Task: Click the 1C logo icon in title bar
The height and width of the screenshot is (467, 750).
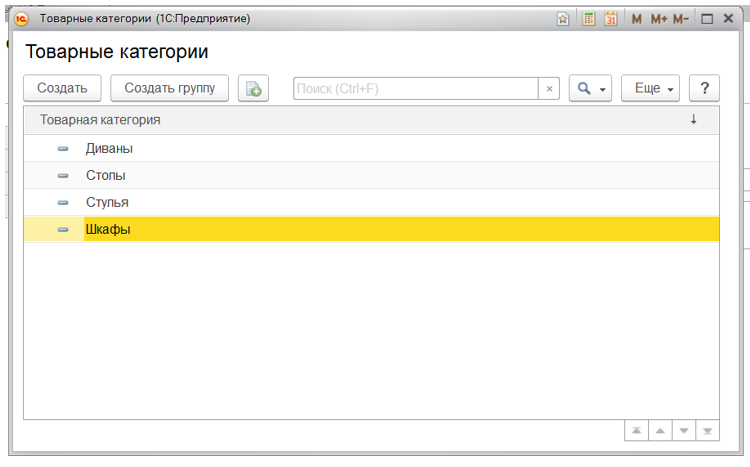Action: 21,19
